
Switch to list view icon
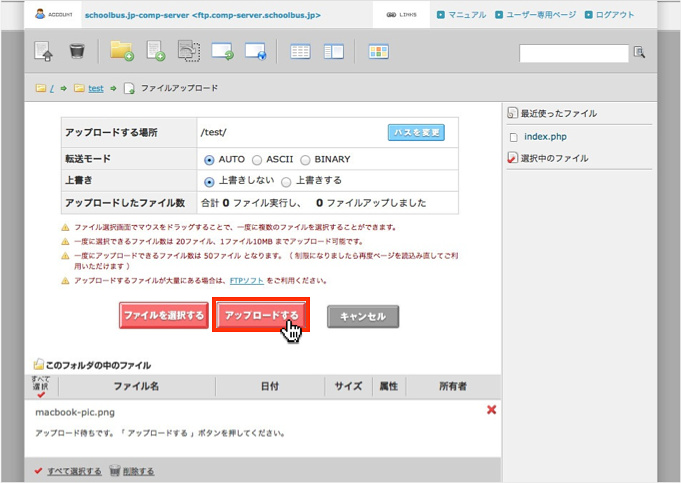click(x=300, y=52)
